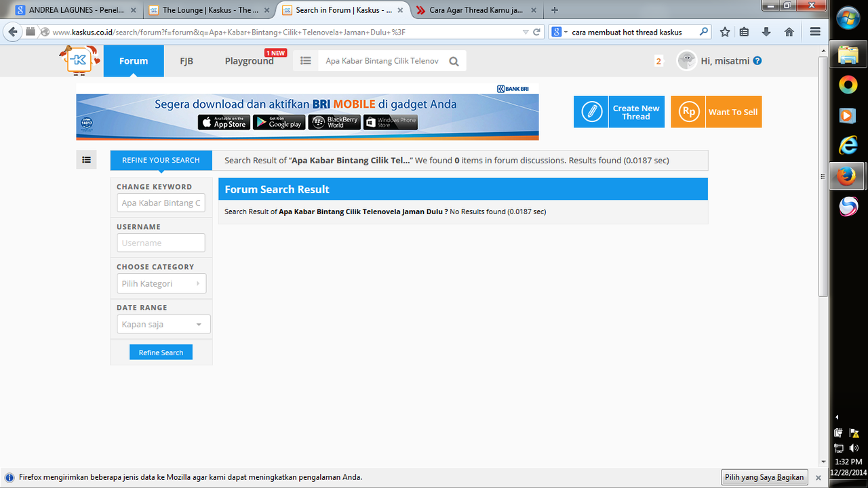Screen dimensions: 868x488
Task: Click the Change Keyword input
Action: tap(161, 203)
